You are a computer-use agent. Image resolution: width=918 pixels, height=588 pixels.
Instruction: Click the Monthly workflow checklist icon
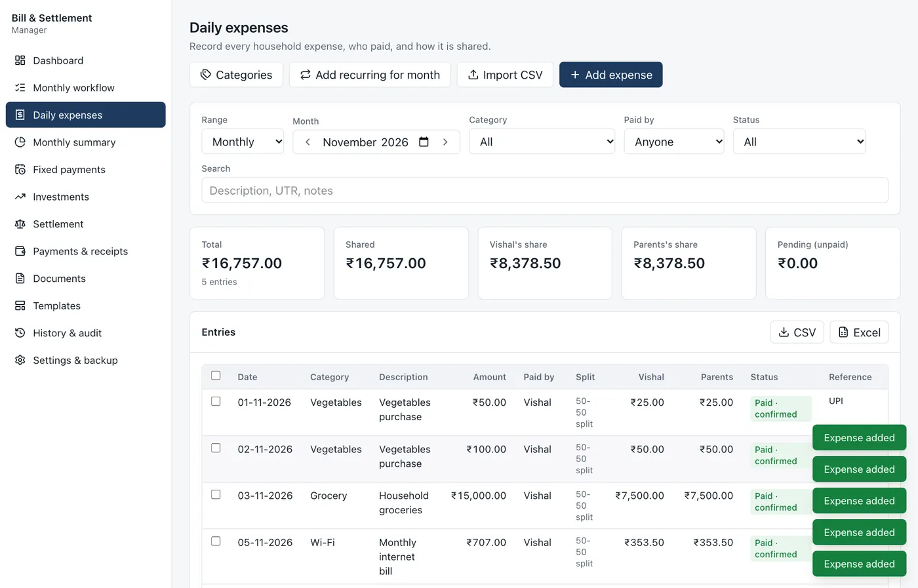pos(20,88)
